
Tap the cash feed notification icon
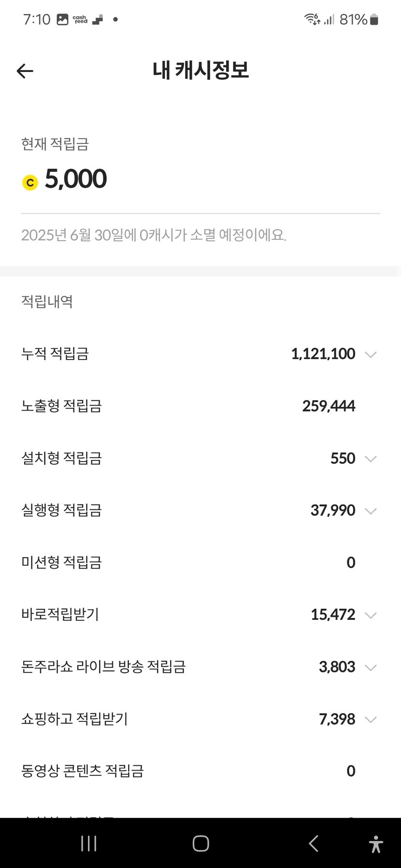(x=80, y=20)
